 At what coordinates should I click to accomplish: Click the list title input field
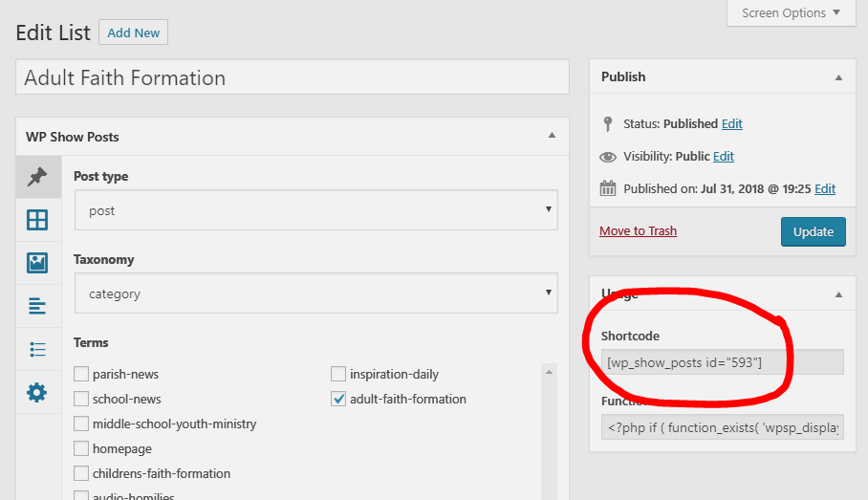(x=293, y=77)
